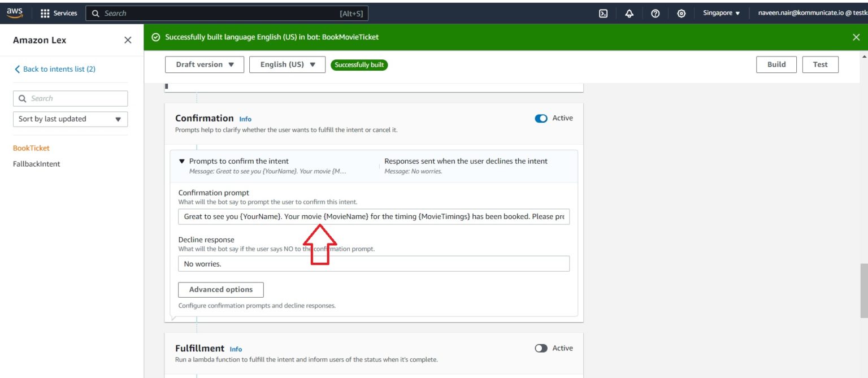Open the Singapore region dropdown
The height and width of the screenshot is (378, 868).
[721, 12]
